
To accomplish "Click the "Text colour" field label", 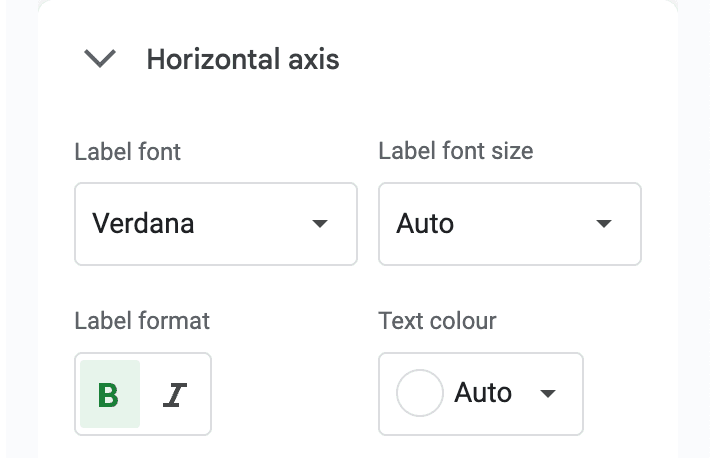I will (x=437, y=321).
